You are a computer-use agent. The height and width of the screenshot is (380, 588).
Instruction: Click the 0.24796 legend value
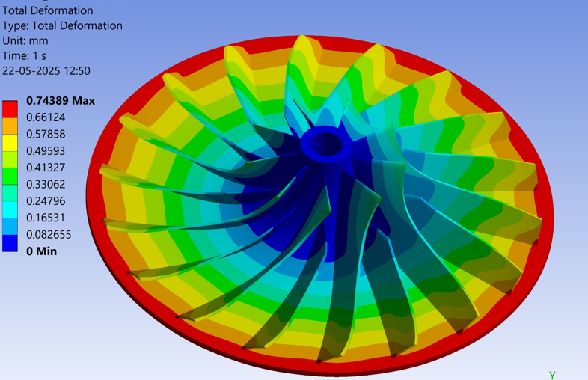[45, 201]
